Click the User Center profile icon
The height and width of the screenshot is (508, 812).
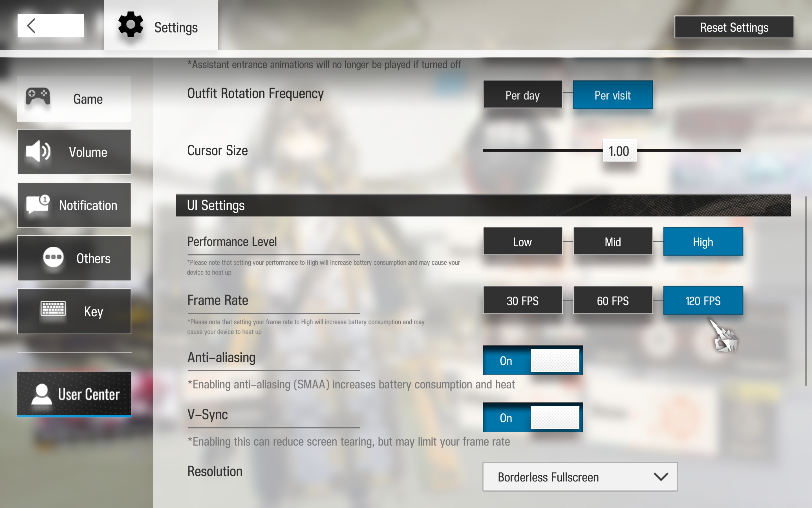[x=41, y=394]
